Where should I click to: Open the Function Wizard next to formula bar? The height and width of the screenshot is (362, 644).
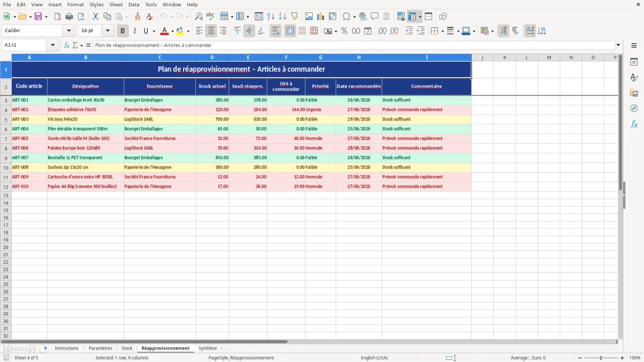click(67, 45)
